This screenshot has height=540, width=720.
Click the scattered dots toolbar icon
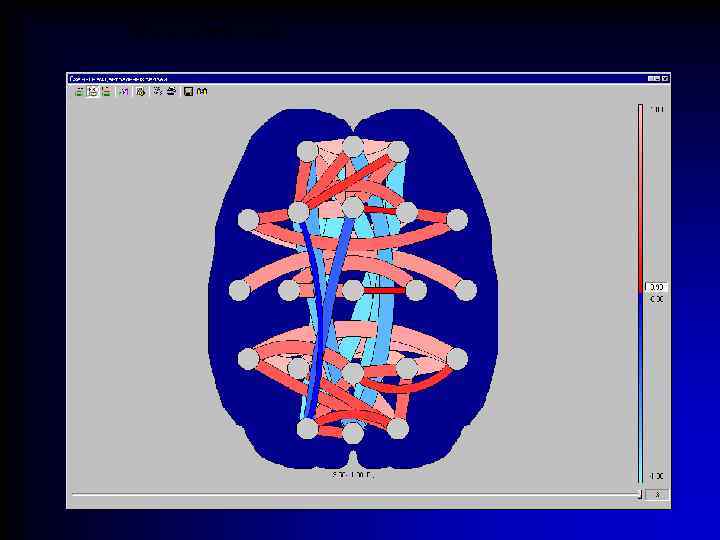coord(158,91)
